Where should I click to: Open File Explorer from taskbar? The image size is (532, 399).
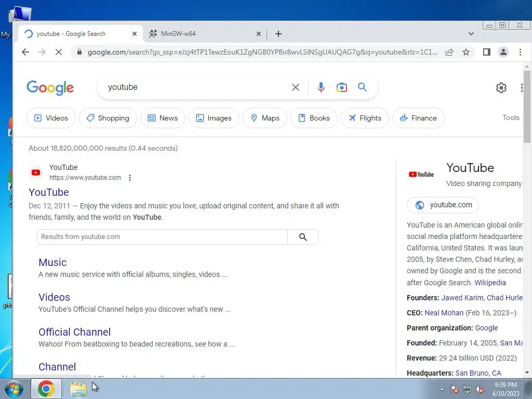[x=78, y=389]
